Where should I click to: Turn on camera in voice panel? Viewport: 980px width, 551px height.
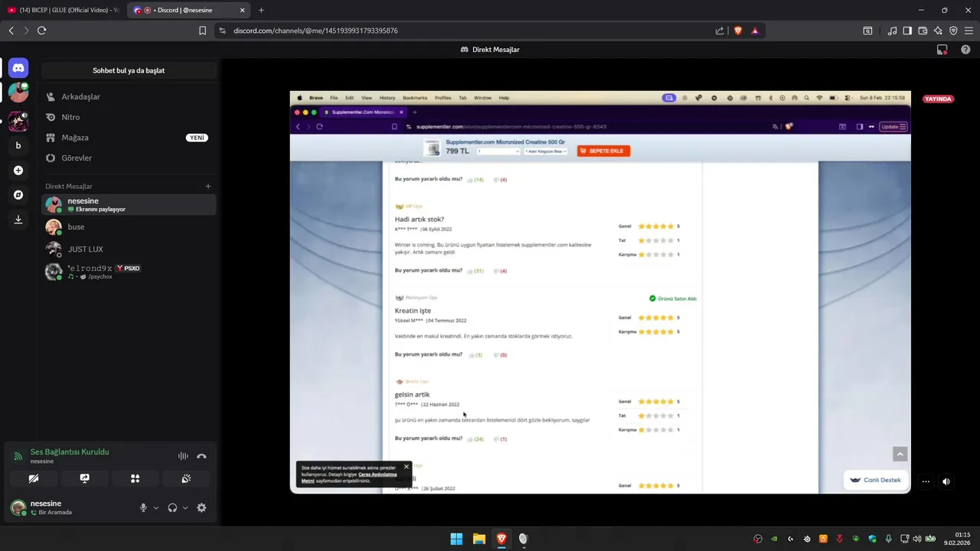tap(34, 478)
